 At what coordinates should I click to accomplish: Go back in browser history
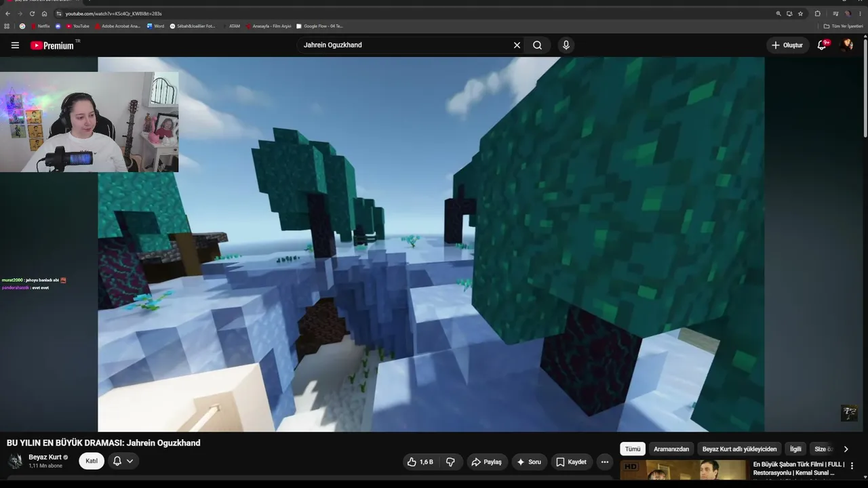click(x=8, y=14)
